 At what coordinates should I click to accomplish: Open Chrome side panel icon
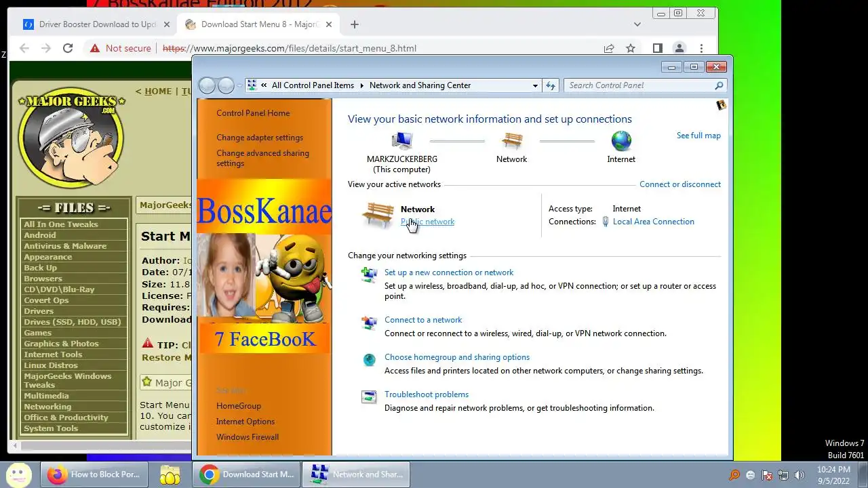click(657, 48)
